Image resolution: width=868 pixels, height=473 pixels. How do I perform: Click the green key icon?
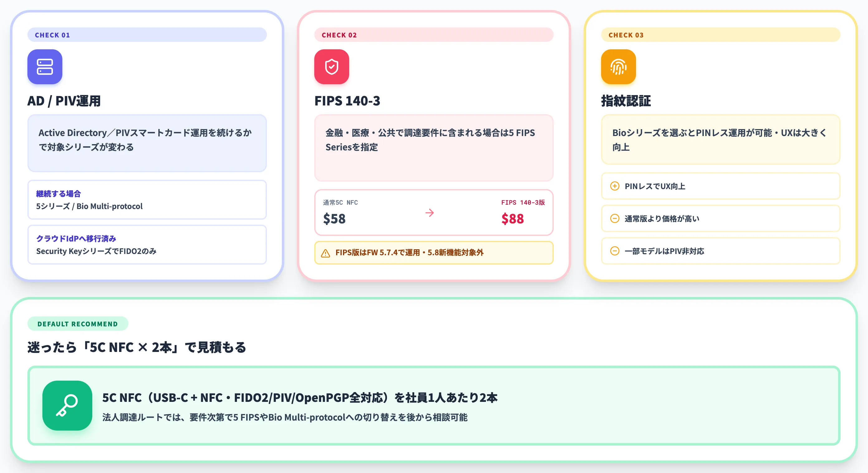pyautogui.click(x=67, y=406)
